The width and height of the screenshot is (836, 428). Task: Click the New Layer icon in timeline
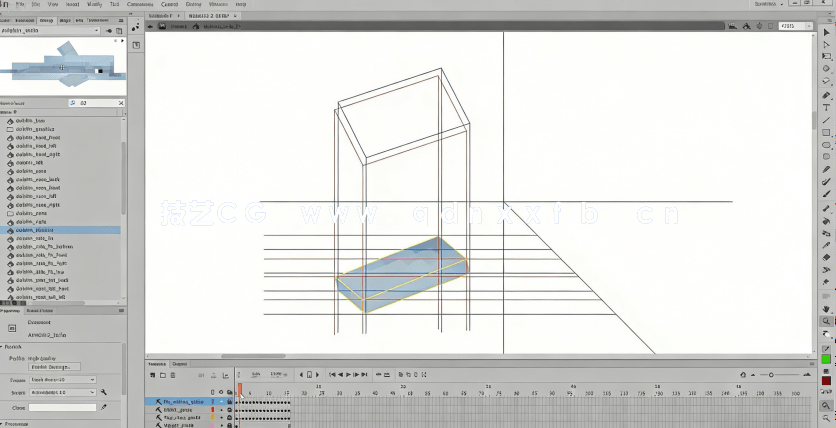[x=151, y=374]
